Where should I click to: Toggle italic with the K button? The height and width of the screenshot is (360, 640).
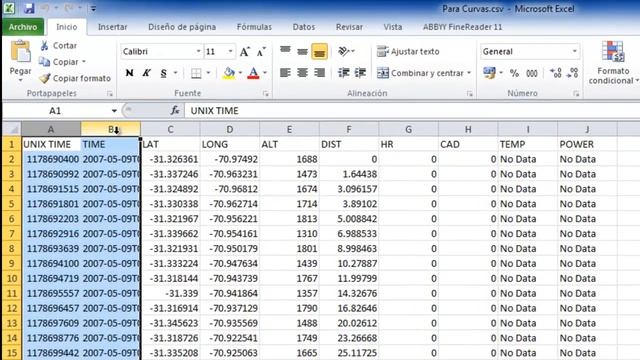[x=146, y=73]
